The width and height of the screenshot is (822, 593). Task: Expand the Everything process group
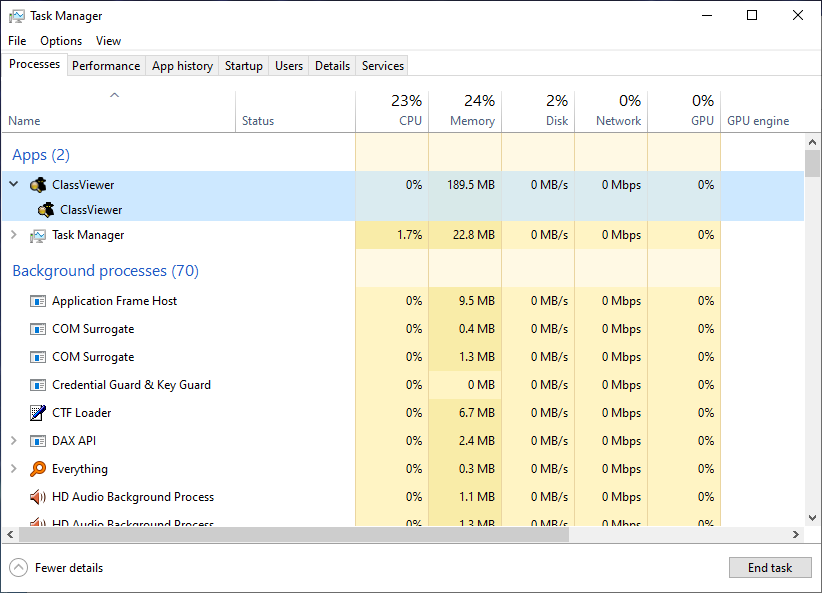(x=14, y=469)
